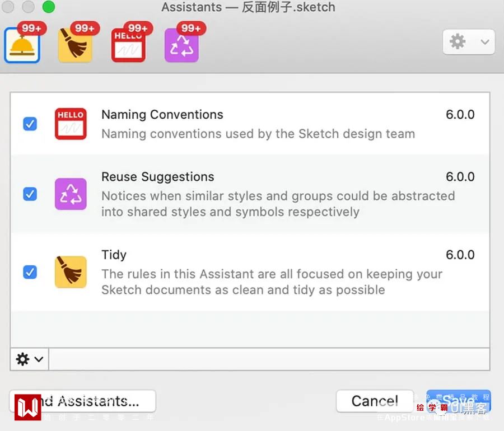504x431 pixels.
Task: Uncheck the Naming Conventions checkbox
Action: (30, 124)
